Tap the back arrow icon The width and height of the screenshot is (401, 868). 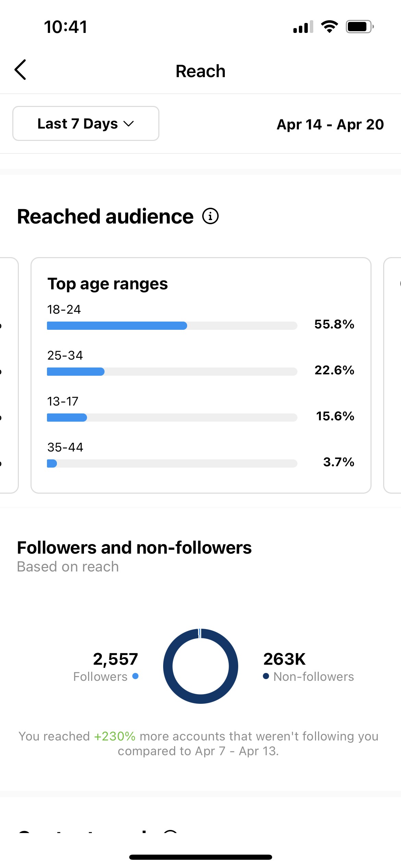pyautogui.click(x=20, y=70)
